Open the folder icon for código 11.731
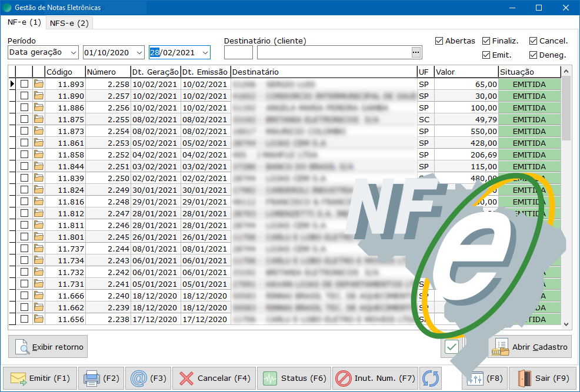 [x=39, y=284]
